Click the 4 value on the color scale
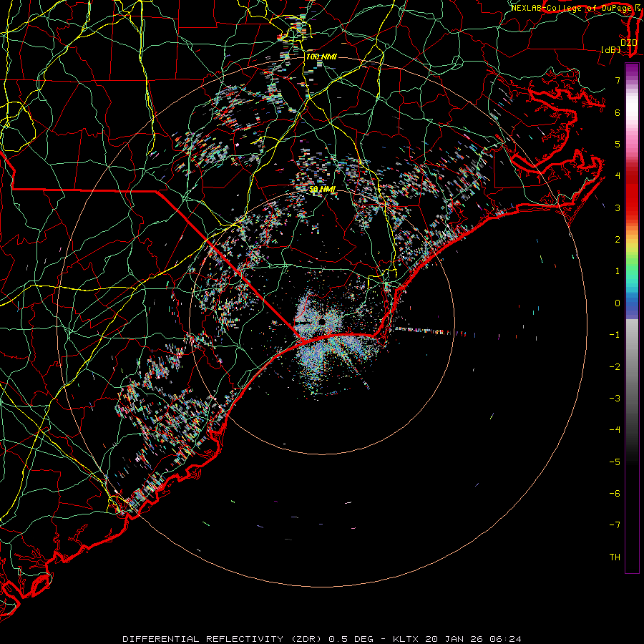 (x=618, y=176)
